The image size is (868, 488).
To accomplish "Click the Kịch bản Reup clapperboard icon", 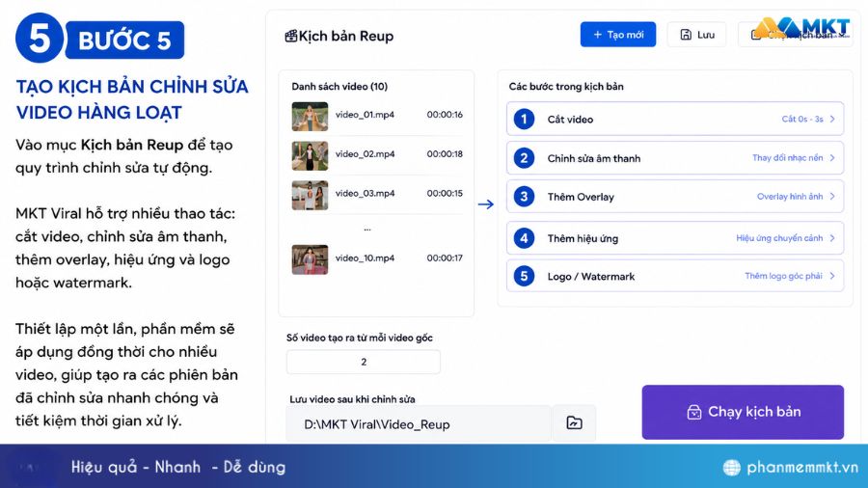I will [x=290, y=37].
